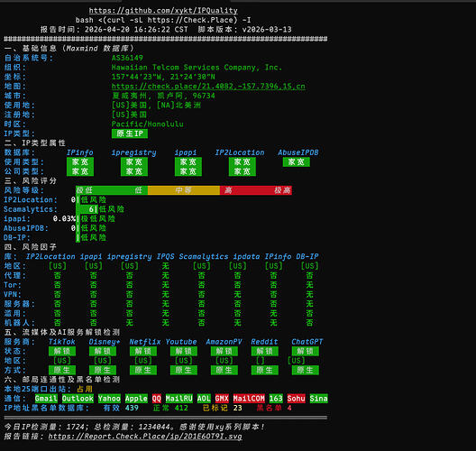Select the AS36149 system number
The height and width of the screenshot is (451, 476).
(127, 58)
